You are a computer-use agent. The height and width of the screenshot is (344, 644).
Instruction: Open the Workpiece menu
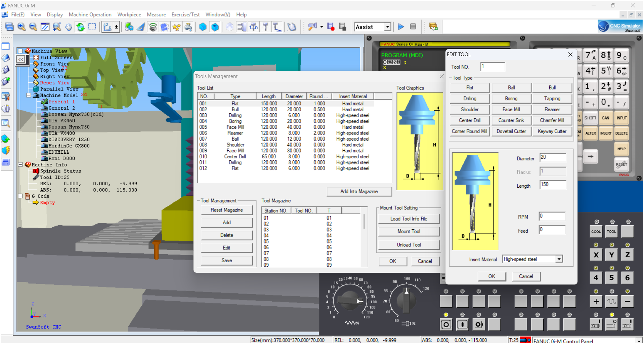(129, 14)
